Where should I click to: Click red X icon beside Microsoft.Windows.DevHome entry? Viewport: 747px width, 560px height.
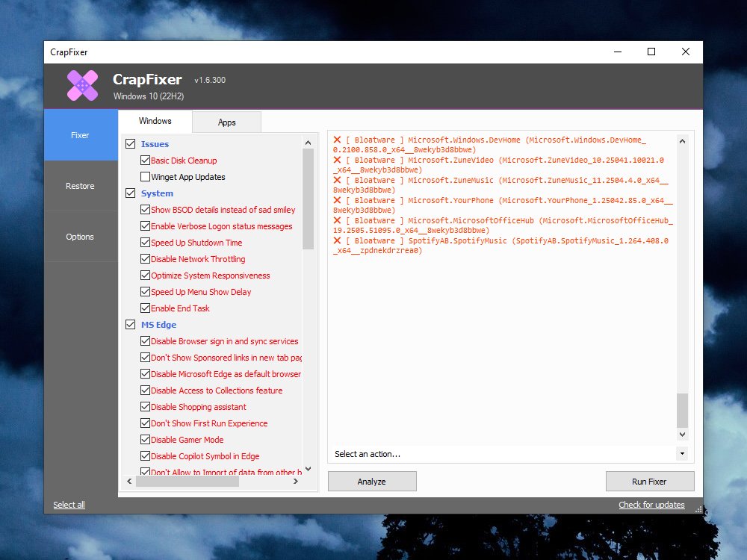click(337, 140)
